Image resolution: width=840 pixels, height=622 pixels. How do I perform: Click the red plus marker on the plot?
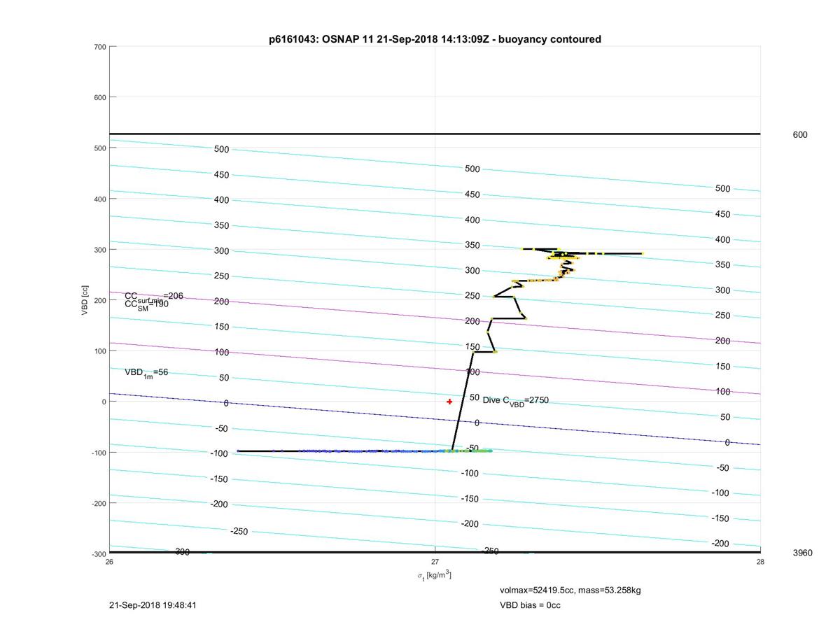click(449, 402)
